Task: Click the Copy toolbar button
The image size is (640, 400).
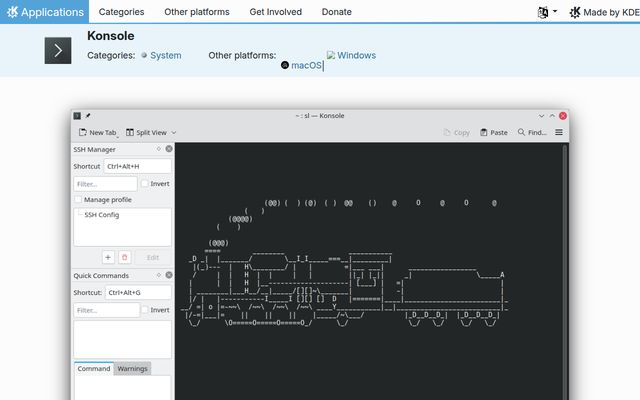Action: tap(457, 132)
